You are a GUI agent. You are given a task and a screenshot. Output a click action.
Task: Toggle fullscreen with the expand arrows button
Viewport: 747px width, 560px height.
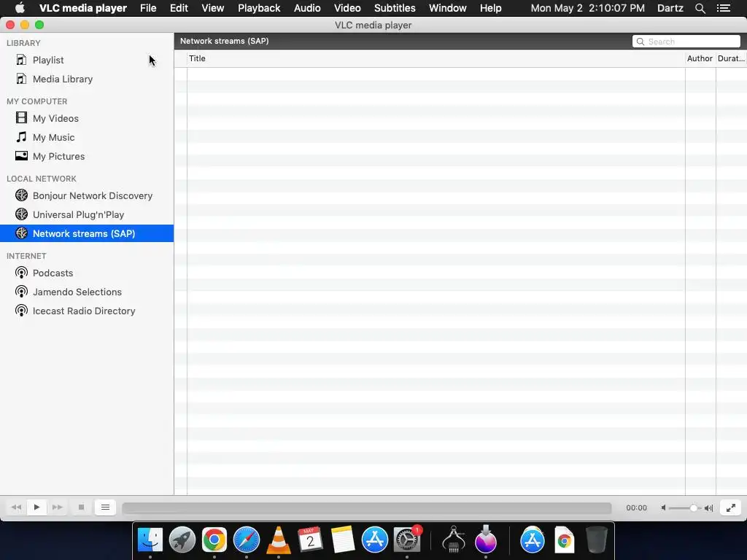731,507
